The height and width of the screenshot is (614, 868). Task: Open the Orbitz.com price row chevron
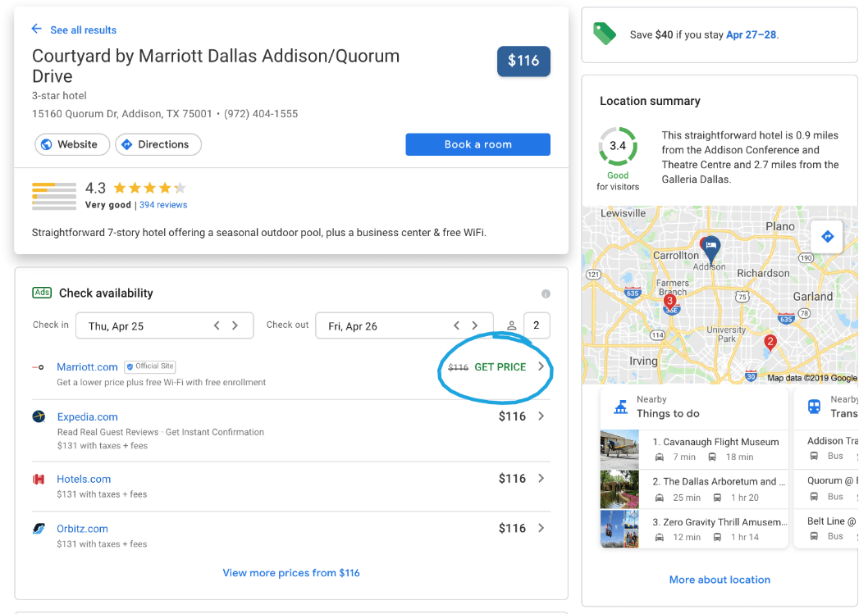541,528
